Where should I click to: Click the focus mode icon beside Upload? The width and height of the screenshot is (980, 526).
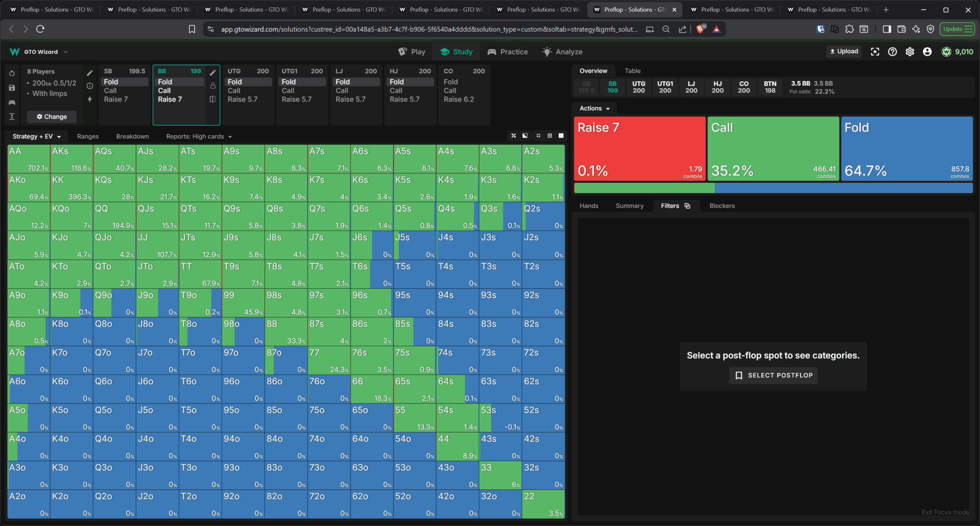pos(875,52)
